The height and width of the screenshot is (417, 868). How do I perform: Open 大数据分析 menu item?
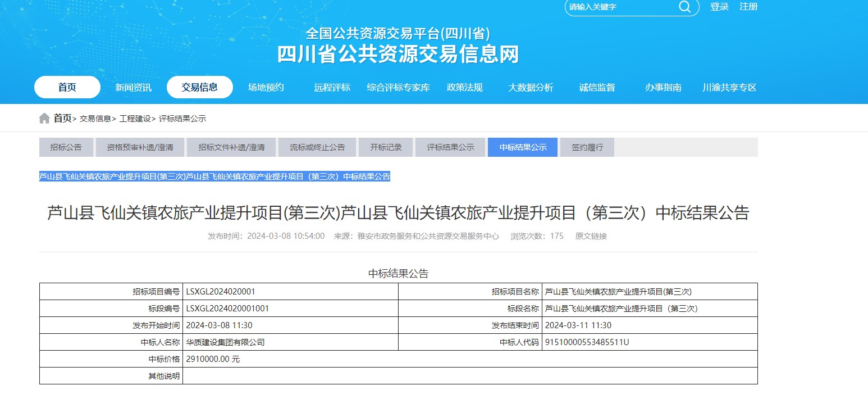click(531, 87)
